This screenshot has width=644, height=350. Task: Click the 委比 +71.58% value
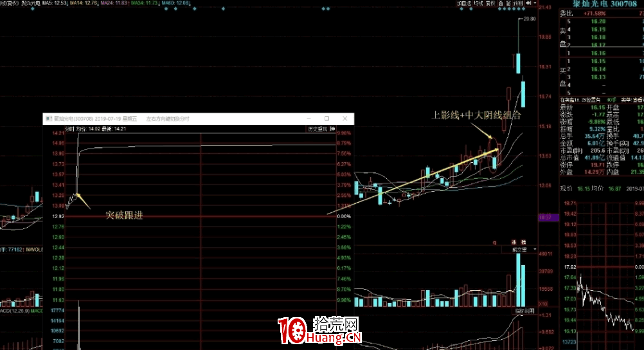tap(595, 14)
